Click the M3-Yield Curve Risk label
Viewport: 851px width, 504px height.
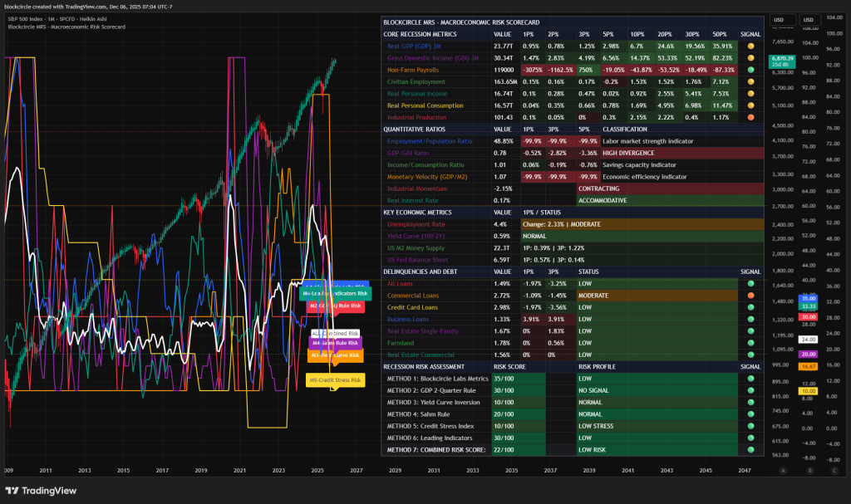pyautogui.click(x=335, y=355)
